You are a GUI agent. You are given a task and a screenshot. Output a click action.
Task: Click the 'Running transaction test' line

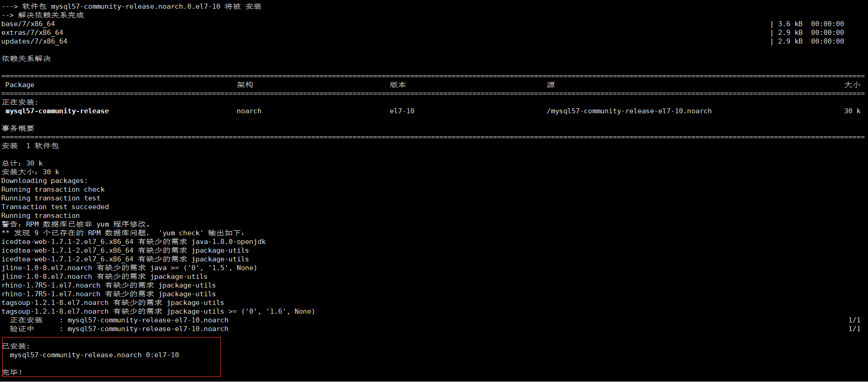pyautogui.click(x=51, y=198)
